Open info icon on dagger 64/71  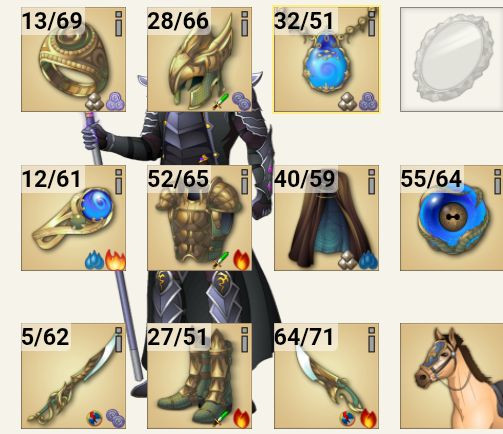click(x=371, y=339)
